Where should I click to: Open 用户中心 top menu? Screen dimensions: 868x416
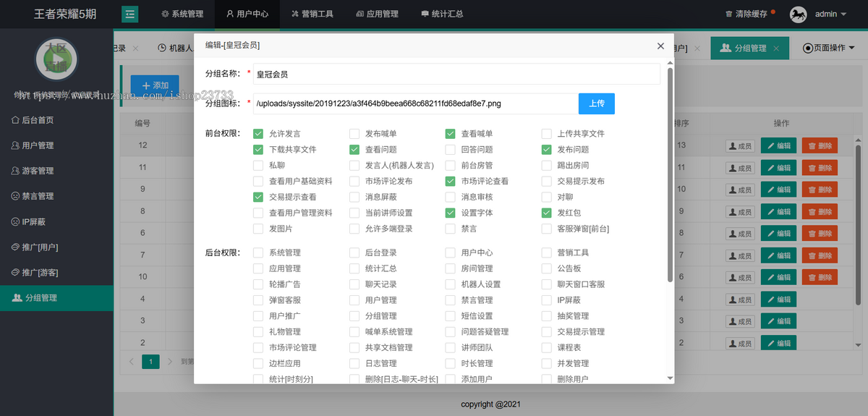pos(247,14)
